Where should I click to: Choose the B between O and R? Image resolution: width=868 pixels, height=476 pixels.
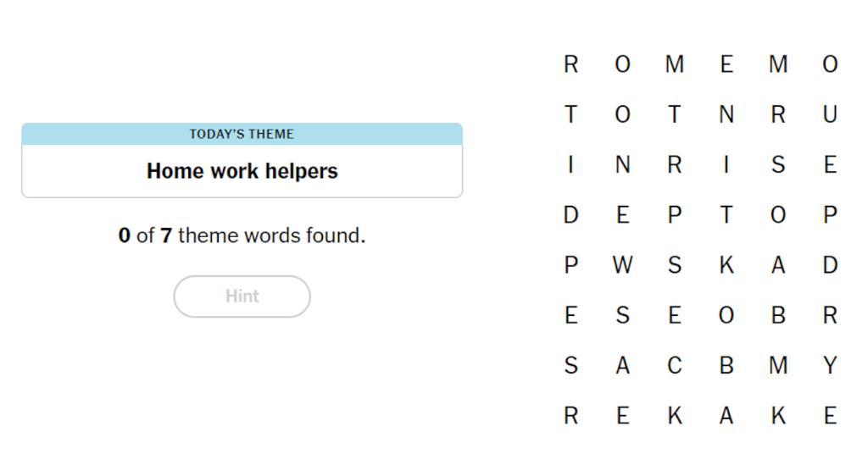[x=778, y=315]
